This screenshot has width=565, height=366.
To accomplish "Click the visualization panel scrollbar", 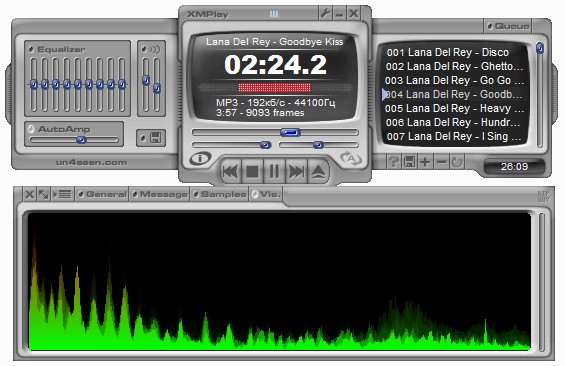I will (x=542, y=282).
